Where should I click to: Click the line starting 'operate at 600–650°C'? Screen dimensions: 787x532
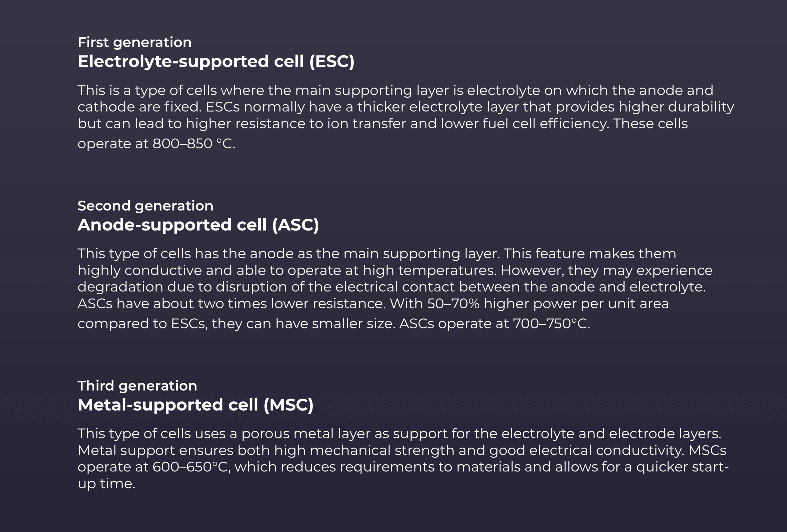click(x=403, y=467)
